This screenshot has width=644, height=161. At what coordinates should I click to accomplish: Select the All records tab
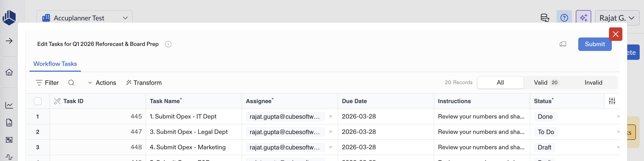[x=500, y=83]
